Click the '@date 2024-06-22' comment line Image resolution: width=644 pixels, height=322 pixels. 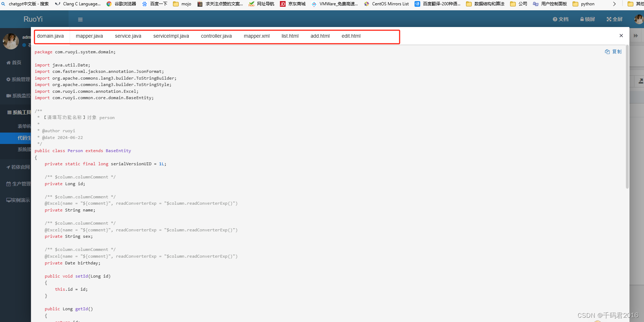coord(60,138)
